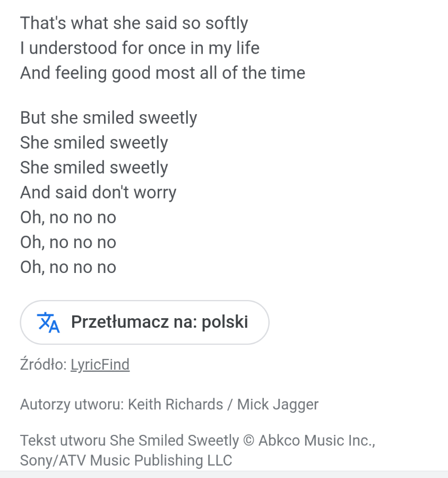This screenshot has height=478, width=448.
Task: Click the lyric line 'That's what she said so softly'
Action: 134,23
